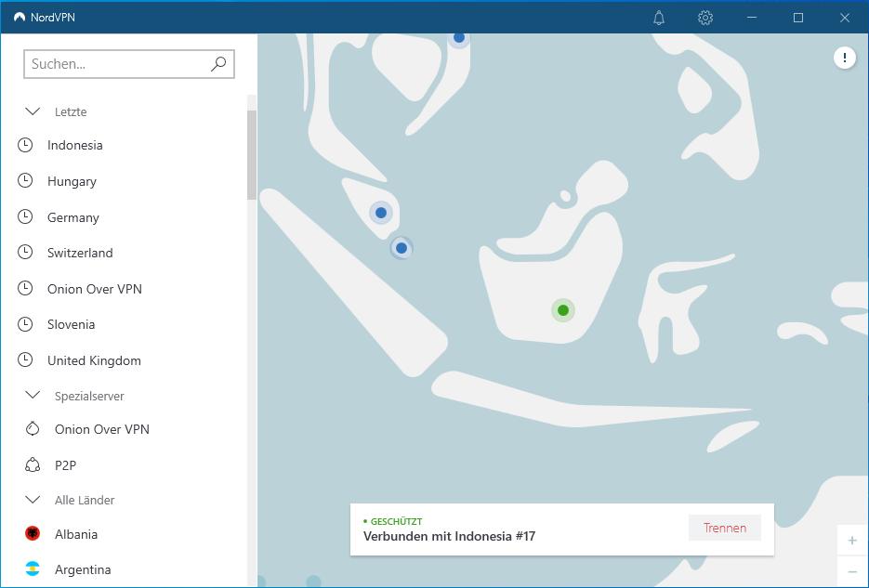869x588 pixels.
Task: Click the exclamation mark info button on the map
Action: 844,57
